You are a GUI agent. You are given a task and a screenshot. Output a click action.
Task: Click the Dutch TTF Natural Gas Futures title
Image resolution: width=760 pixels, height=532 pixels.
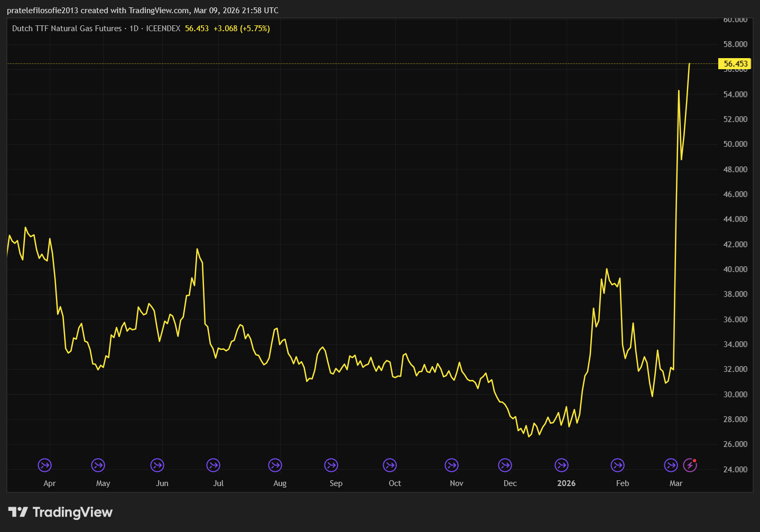[67, 29]
